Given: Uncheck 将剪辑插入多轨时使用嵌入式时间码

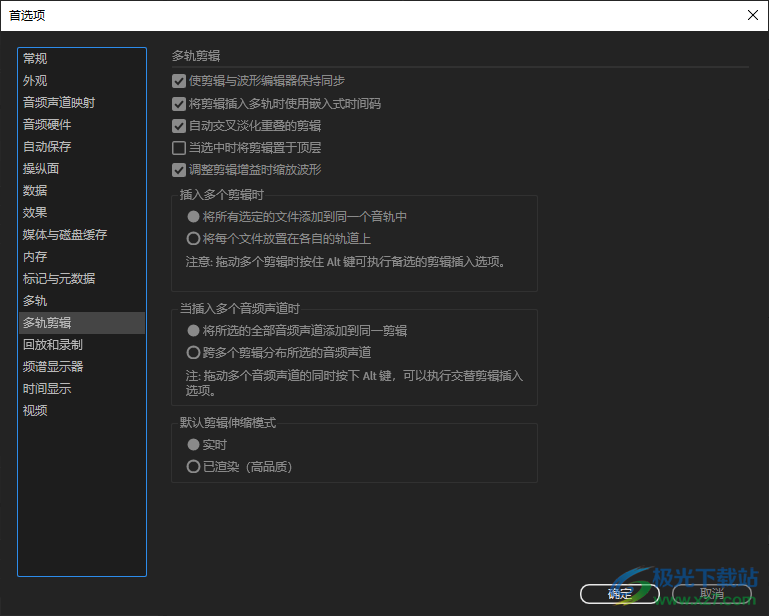Looking at the screenshot, I should pos(179,103).
